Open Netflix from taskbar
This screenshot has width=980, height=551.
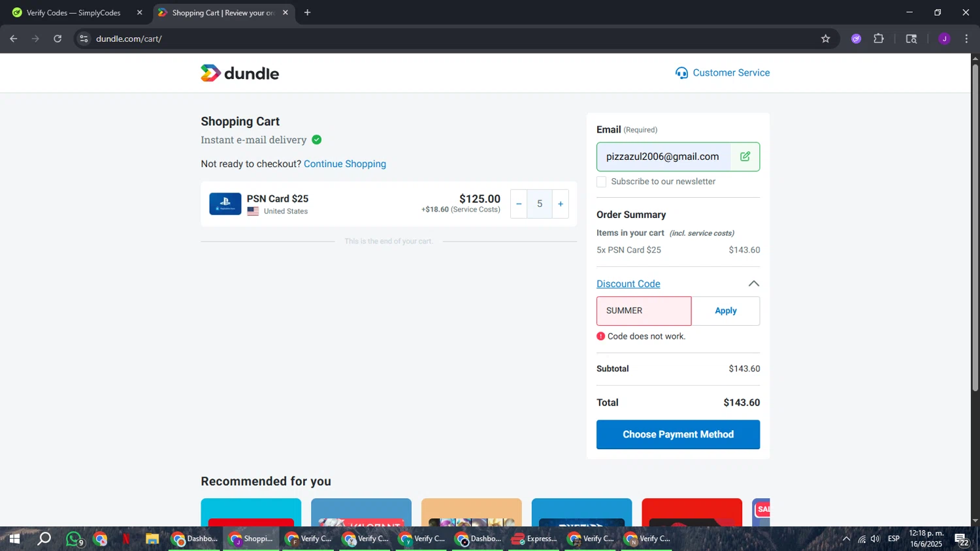(126, 539)
